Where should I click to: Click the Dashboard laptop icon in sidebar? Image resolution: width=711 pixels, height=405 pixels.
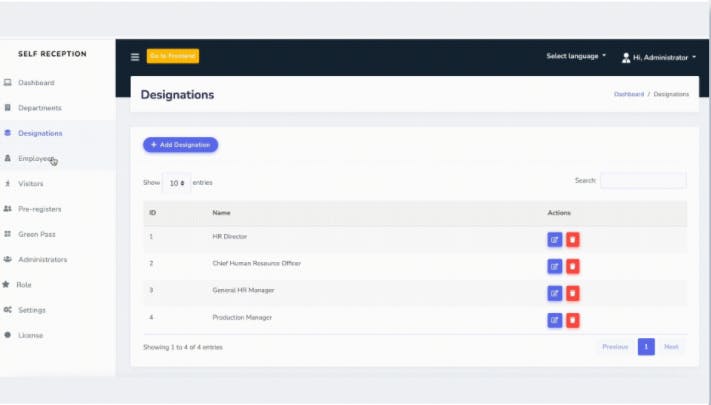click(x=7, y=83)
